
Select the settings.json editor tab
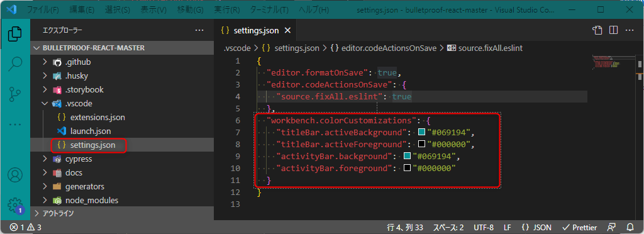pyautogui.click(x=255, y=30)
